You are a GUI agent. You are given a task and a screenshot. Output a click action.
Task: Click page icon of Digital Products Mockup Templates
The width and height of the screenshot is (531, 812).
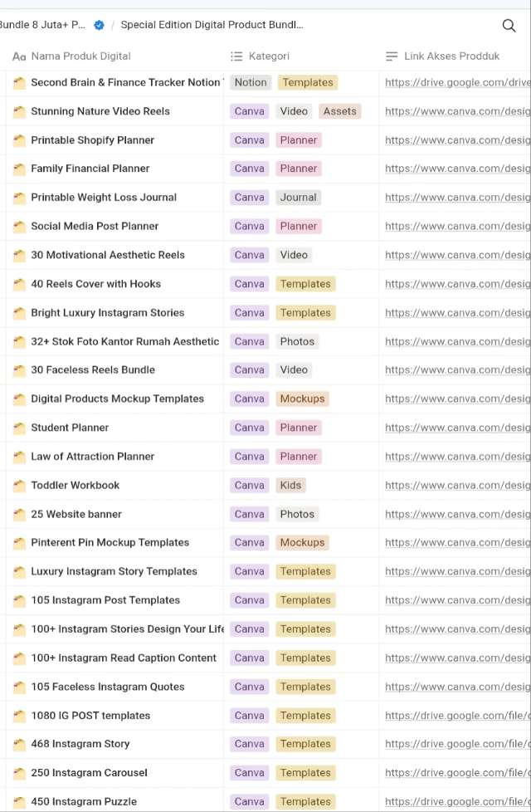(19, 399)
